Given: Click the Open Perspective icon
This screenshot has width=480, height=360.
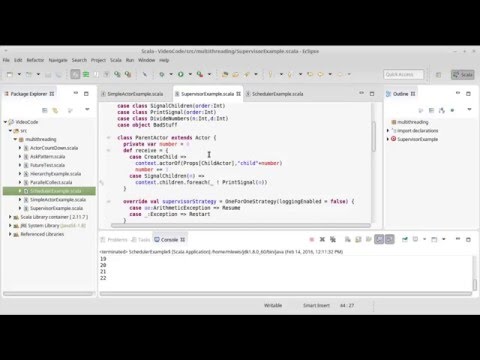Looking at the screenshot, I should [x=439, y=75].
